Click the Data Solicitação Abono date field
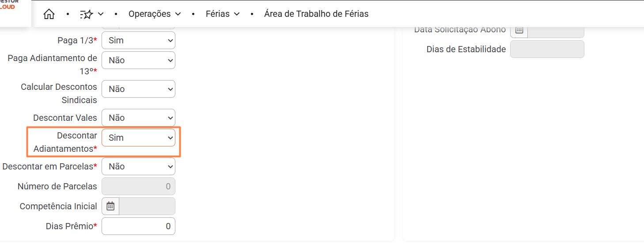 [x=556, y=31]
